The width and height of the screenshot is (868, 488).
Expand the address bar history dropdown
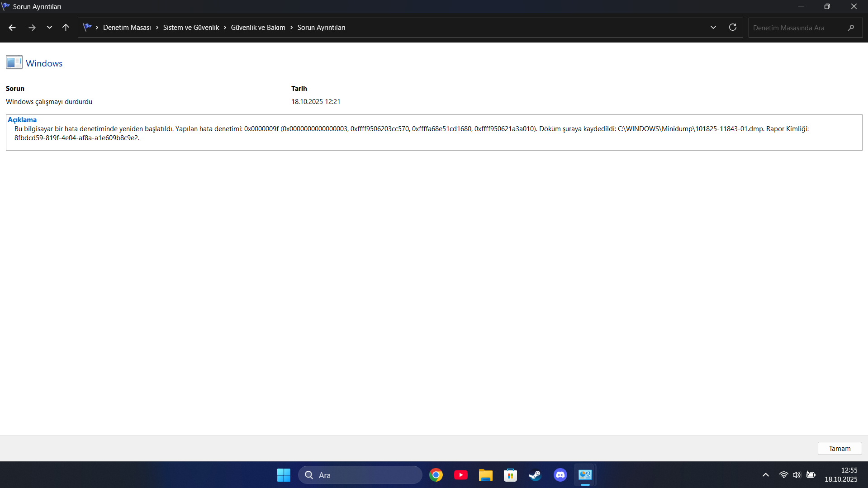pos(713,28)
